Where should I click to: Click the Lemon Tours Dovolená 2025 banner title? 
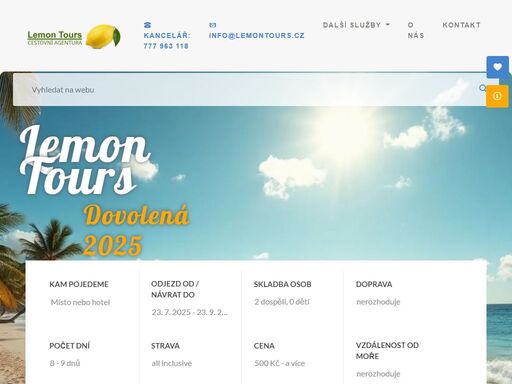click(x=105, y=191)
